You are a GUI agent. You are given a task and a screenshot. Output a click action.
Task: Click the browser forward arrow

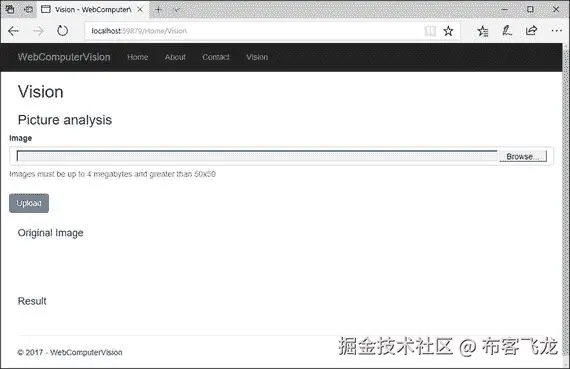(38, 31)
